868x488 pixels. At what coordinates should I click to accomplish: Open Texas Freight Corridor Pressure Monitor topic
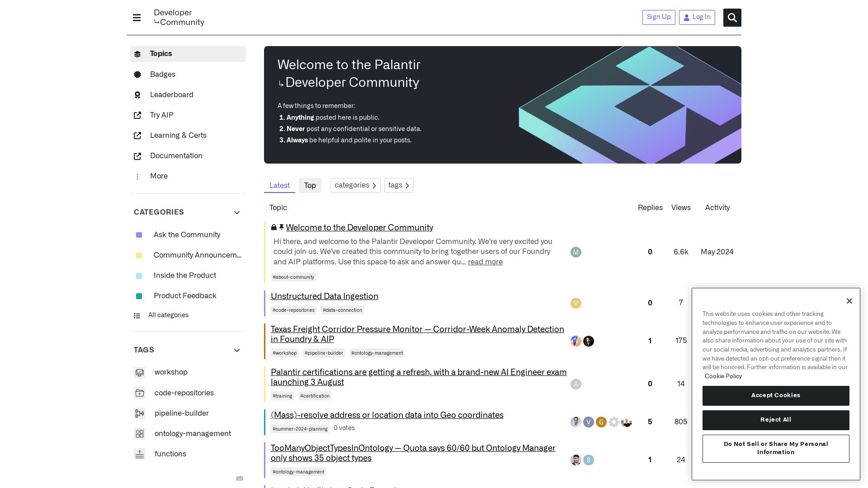tap(417, 334)
